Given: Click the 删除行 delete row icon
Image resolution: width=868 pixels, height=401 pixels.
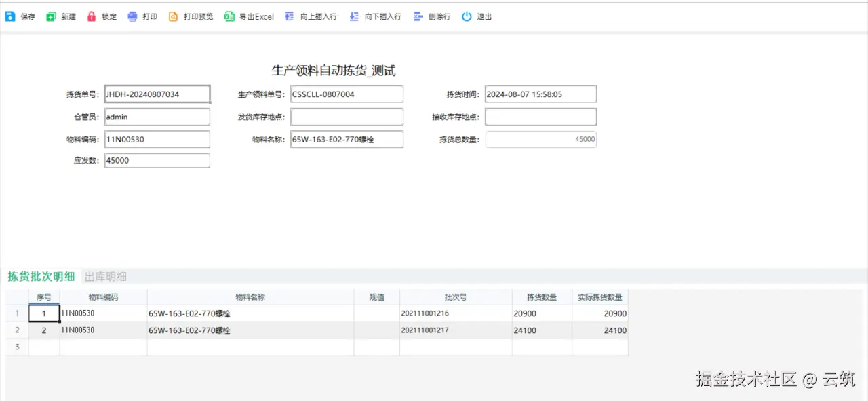Looking at the screenshot, I should click(x=418, y=17).
